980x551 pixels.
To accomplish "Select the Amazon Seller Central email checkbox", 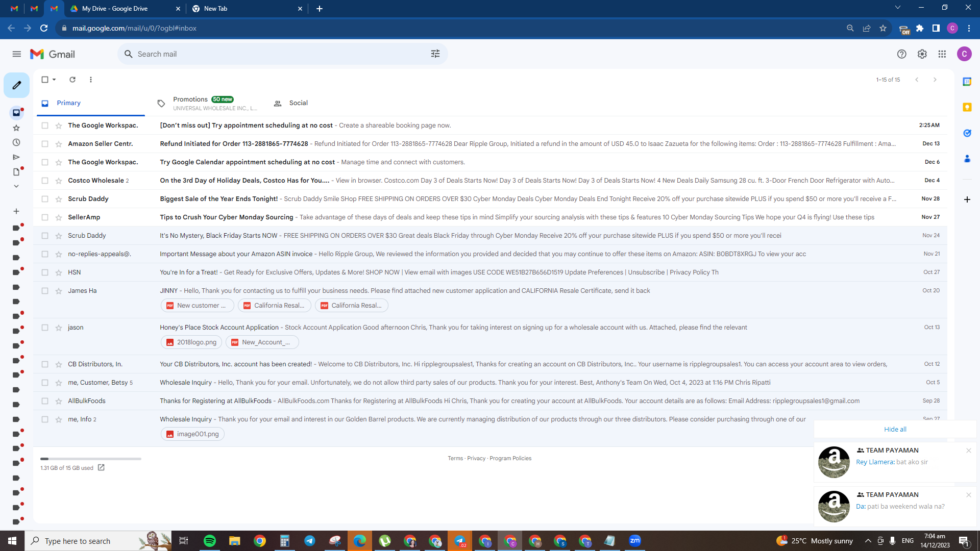I will pos(45,144).
